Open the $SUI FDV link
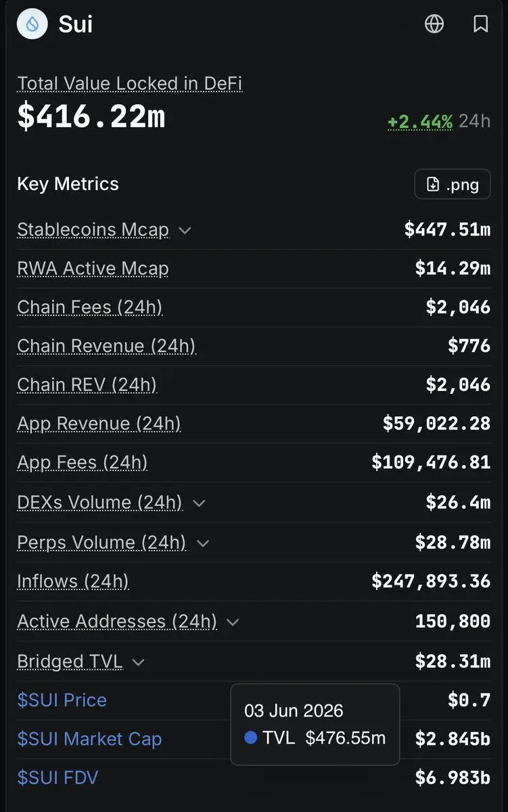Image resolution: width=508 pixels, height=812 pixels. click(x=57, y=777)
